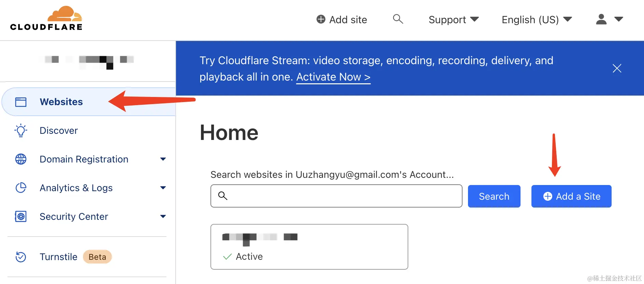Viewport: 644px width, 284px height.
Task: Expand the Security Center submenu arrow
Action: [163, 216]
